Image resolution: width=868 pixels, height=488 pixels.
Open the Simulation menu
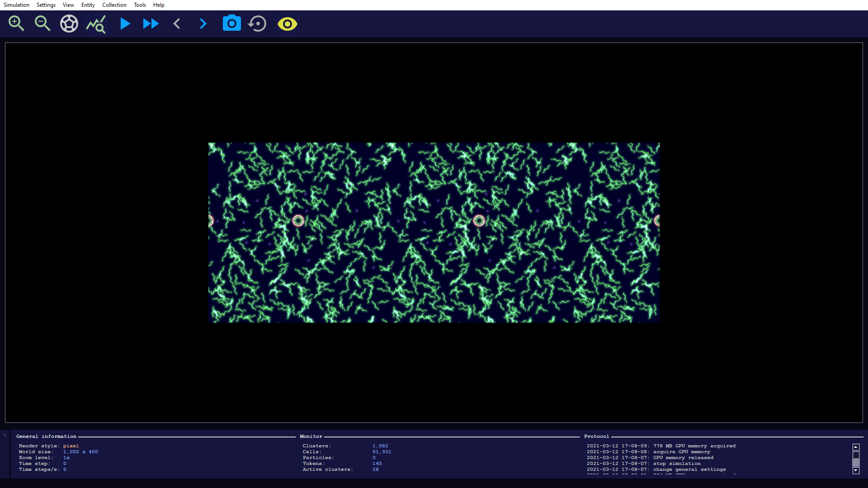click(x=16, y=5)
